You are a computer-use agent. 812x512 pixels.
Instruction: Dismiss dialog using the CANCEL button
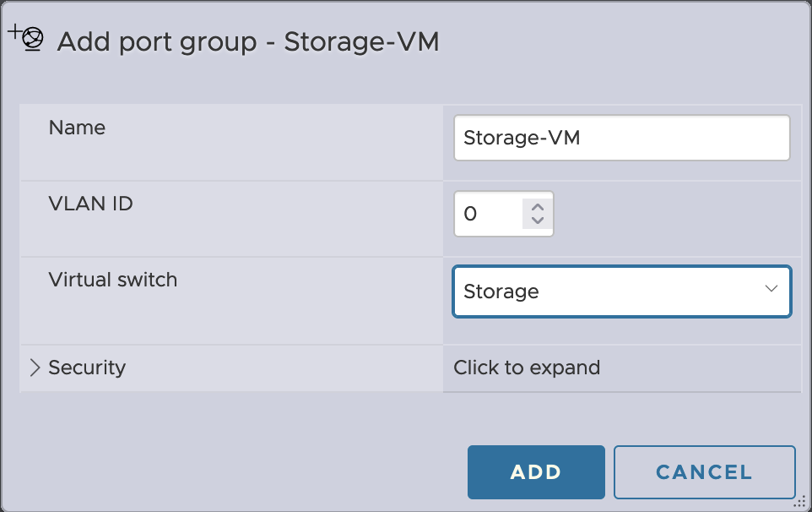[x=704, y=472]
